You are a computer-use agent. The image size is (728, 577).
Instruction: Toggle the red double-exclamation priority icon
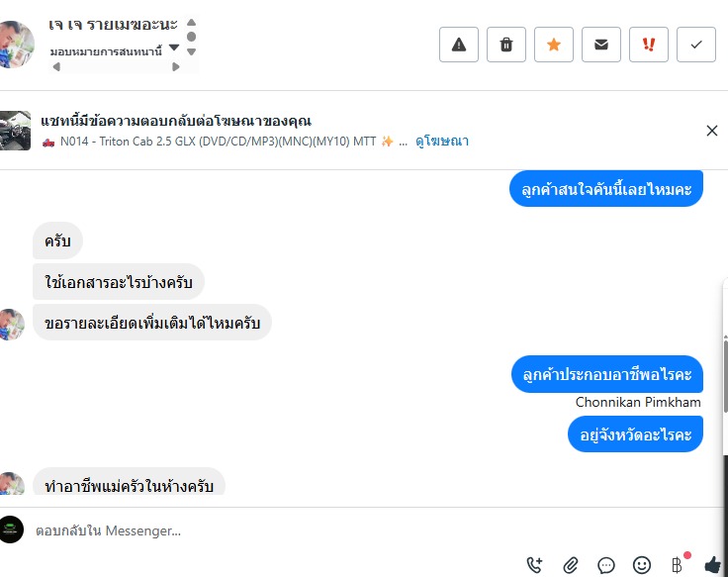(649, 45)
